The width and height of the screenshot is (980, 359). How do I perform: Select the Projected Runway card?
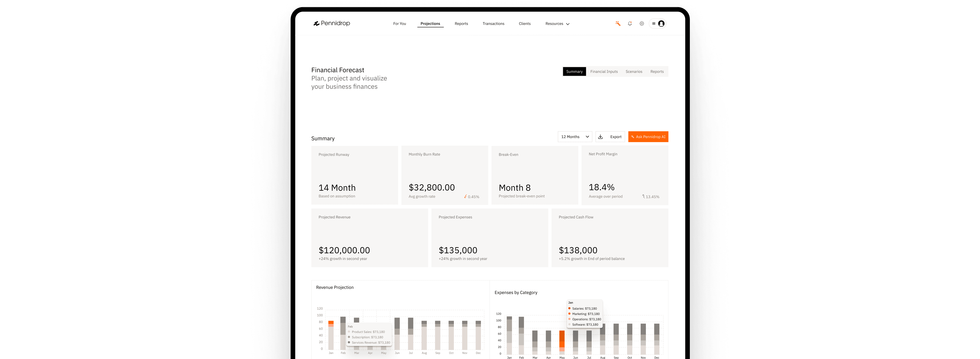(x=355, y=175)
